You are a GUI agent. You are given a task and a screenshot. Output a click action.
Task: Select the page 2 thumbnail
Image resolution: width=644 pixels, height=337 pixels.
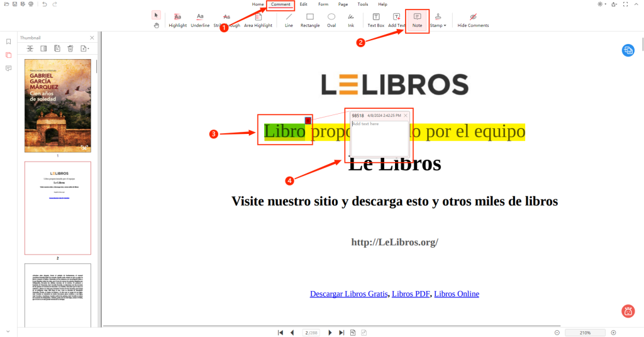tap(58, 207)
